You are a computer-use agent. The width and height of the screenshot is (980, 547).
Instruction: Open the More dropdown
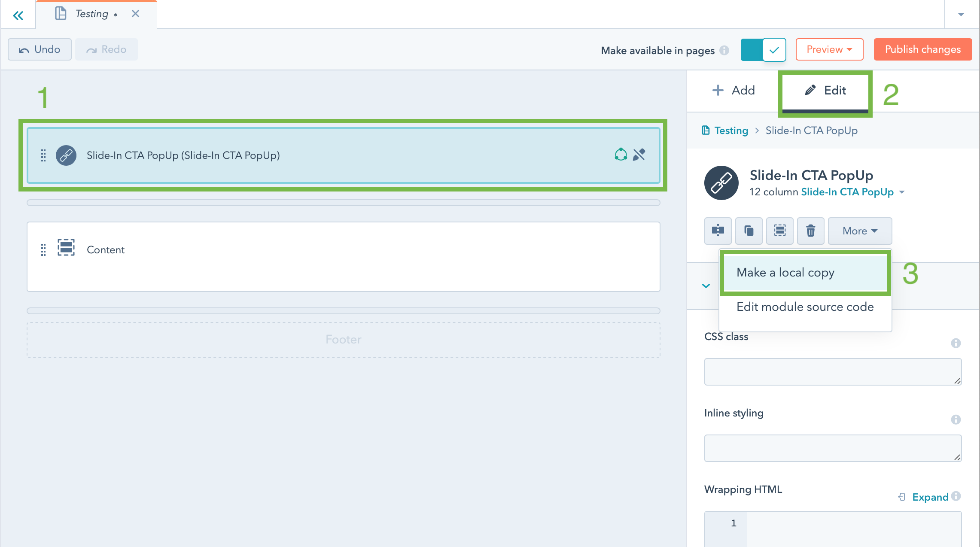click(x=860, y=231)
